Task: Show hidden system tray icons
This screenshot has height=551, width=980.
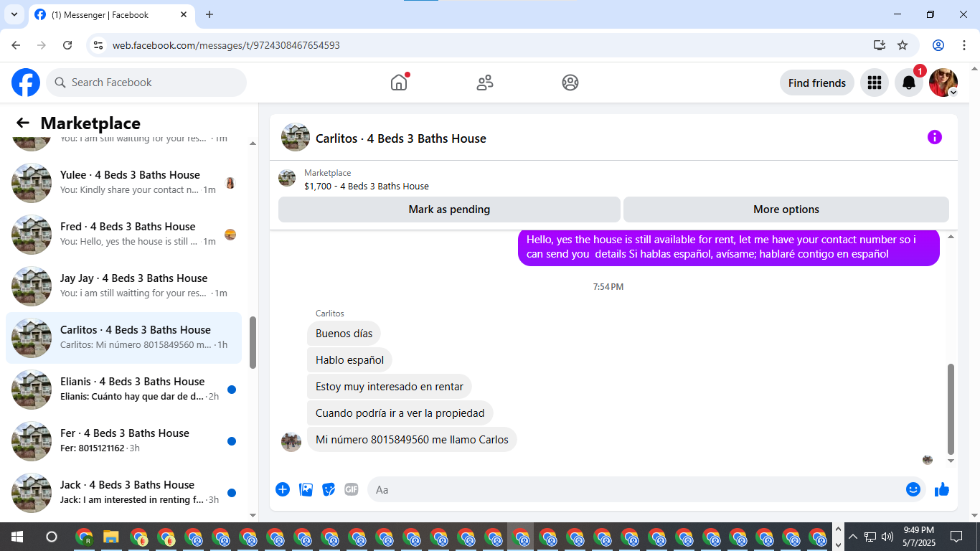Action: (853, 537)
